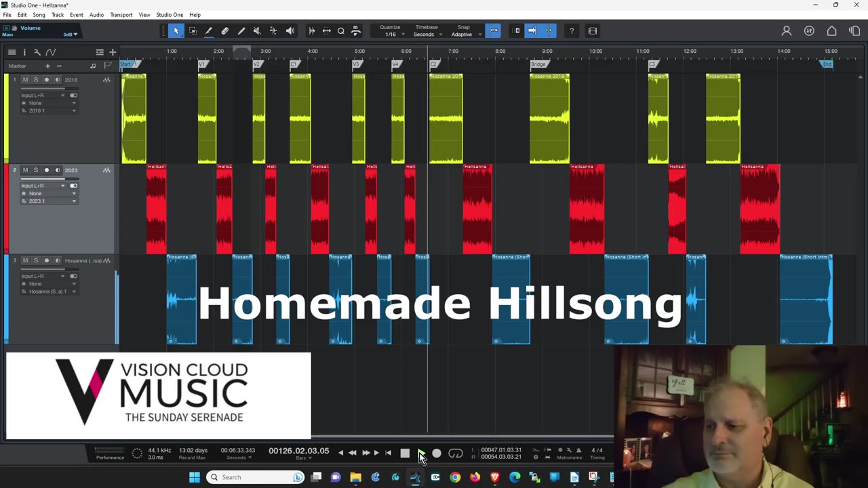Jump to the End marker
The height and width of the screenshot is (488, 868).
click(827, 64)
